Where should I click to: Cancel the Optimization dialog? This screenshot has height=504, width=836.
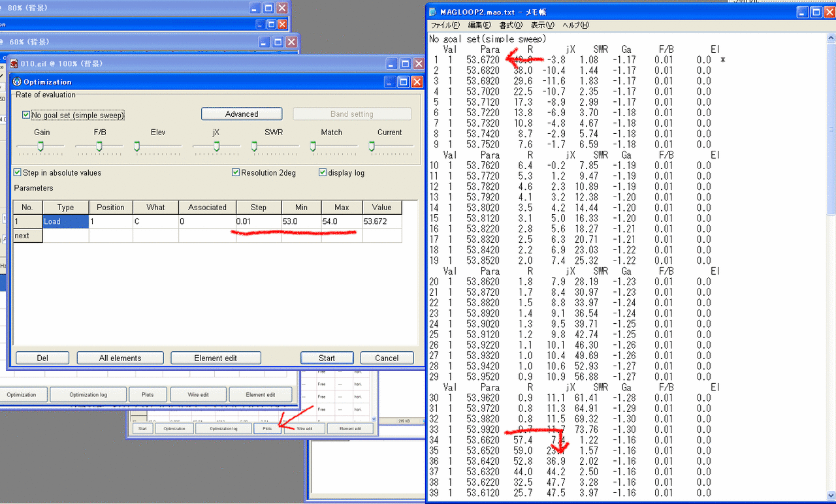pyautogui.click(x=387, y=358)
